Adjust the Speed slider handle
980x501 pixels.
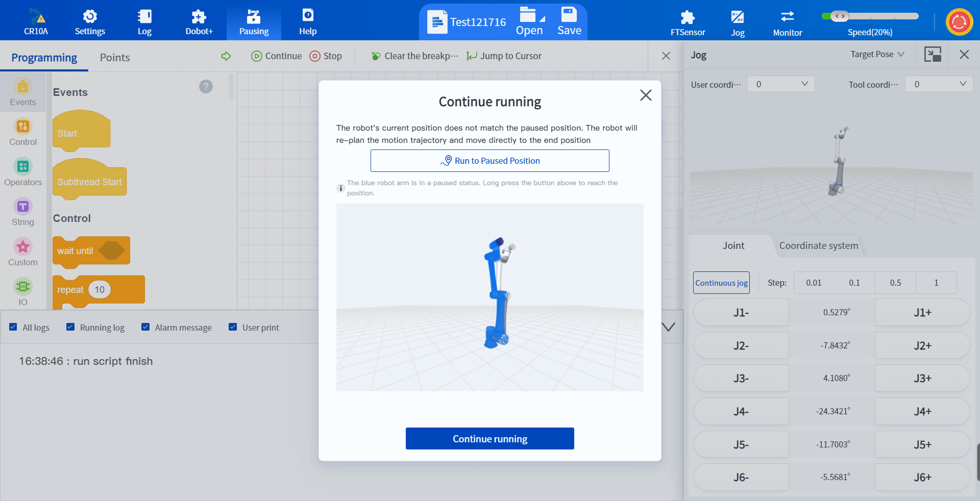(x=840, y=16)
